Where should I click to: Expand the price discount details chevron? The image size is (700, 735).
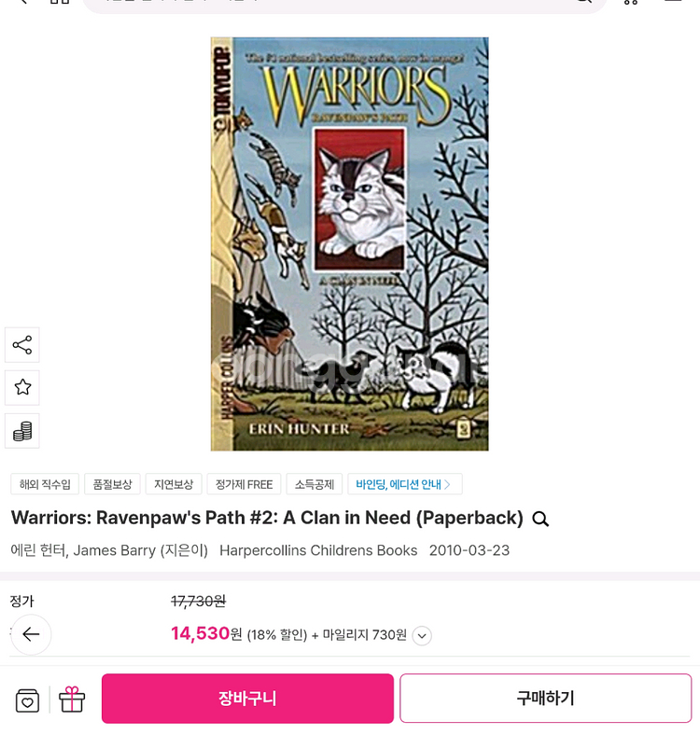click(x=422, y=636)
